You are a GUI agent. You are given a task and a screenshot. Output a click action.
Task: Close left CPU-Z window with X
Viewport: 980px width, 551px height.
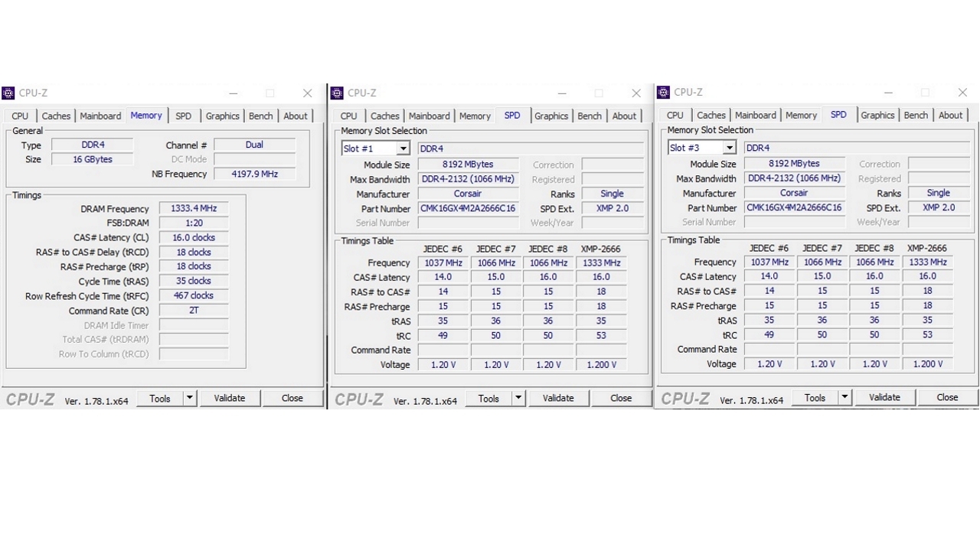click(307, 93)
